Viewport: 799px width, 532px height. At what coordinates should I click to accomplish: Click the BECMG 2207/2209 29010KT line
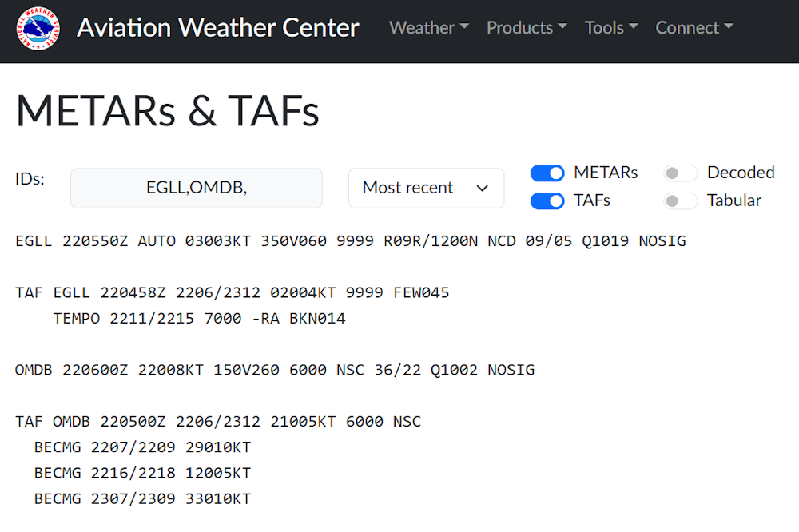pos(143,447)
